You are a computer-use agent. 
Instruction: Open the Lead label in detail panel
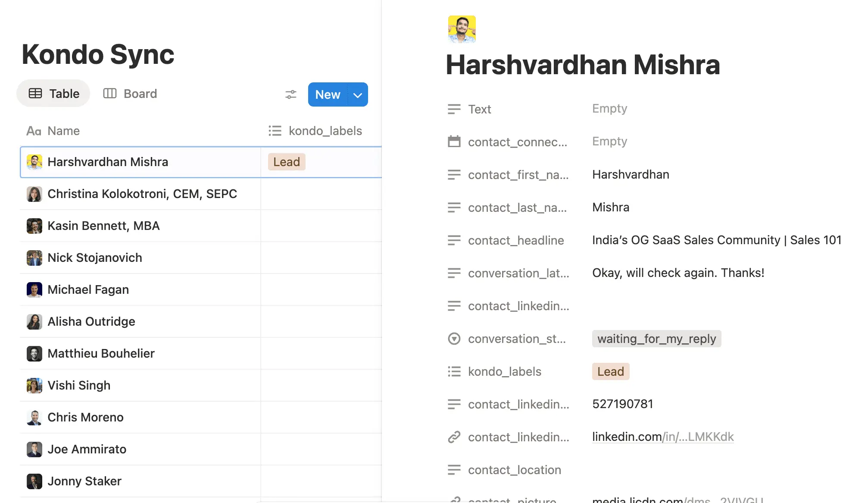point(611,371)
